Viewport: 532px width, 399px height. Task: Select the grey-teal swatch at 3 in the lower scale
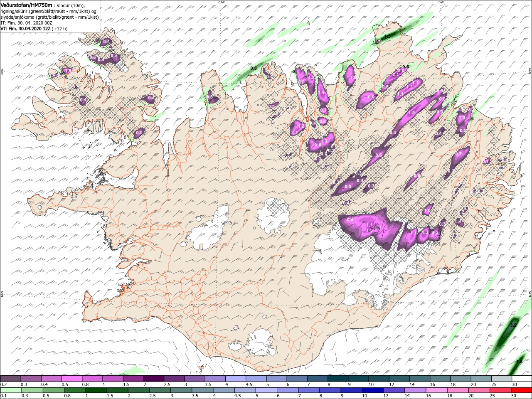[x=181, y=390]
